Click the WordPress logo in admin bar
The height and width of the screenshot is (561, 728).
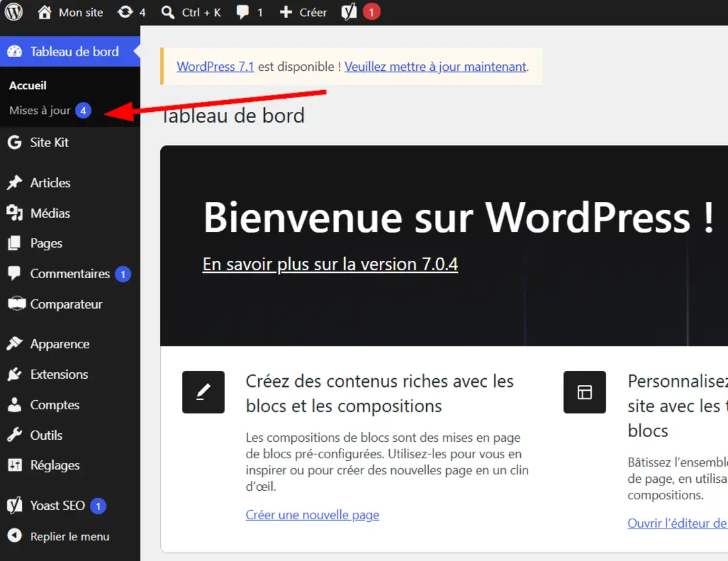(14, 12)
